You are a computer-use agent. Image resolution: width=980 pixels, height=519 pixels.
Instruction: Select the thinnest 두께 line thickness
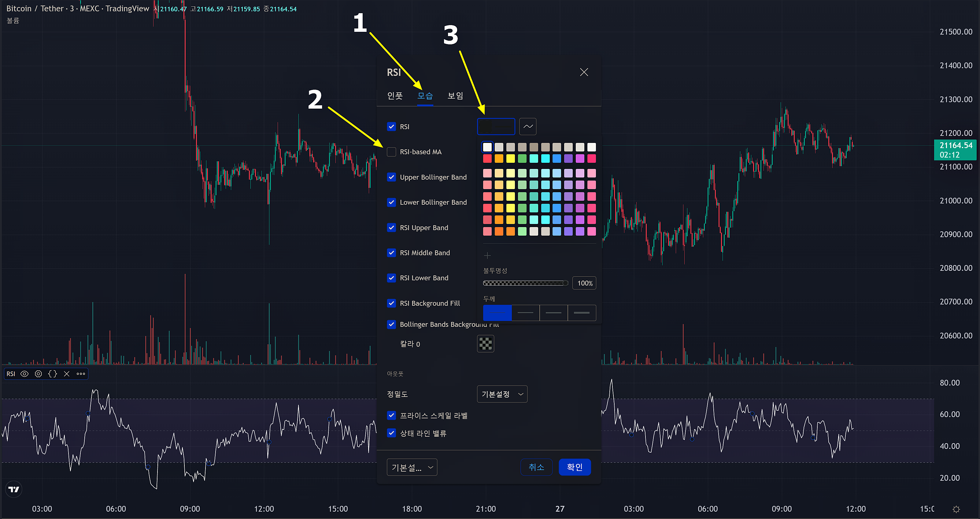[x=497, y=313]
